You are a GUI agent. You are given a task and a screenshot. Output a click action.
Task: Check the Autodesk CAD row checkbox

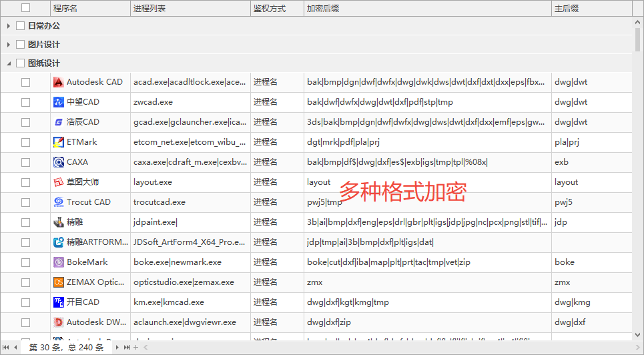click(x=25, y=82)
